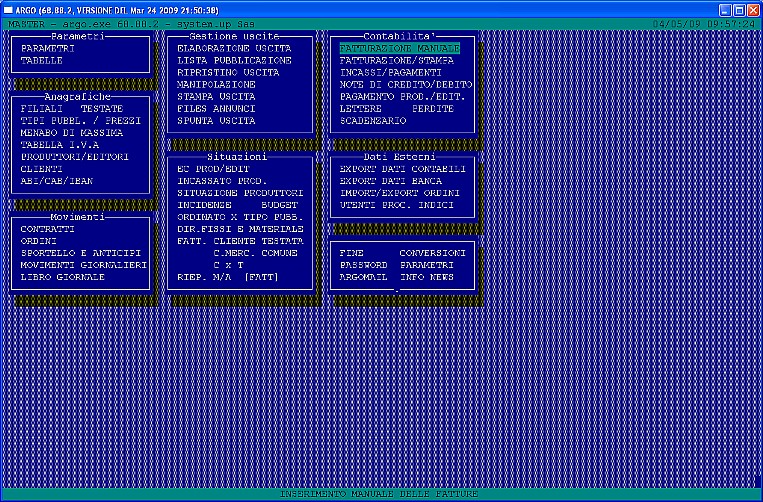Choose LIBRO GIORNALE under Movimenti
The image size is (763, 502).
[x=62, y=277]
